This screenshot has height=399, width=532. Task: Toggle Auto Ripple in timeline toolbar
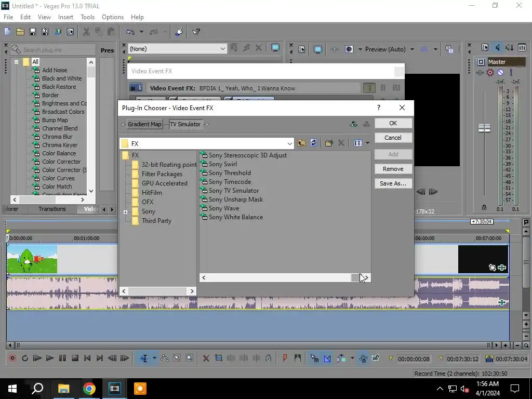[341, 358]
